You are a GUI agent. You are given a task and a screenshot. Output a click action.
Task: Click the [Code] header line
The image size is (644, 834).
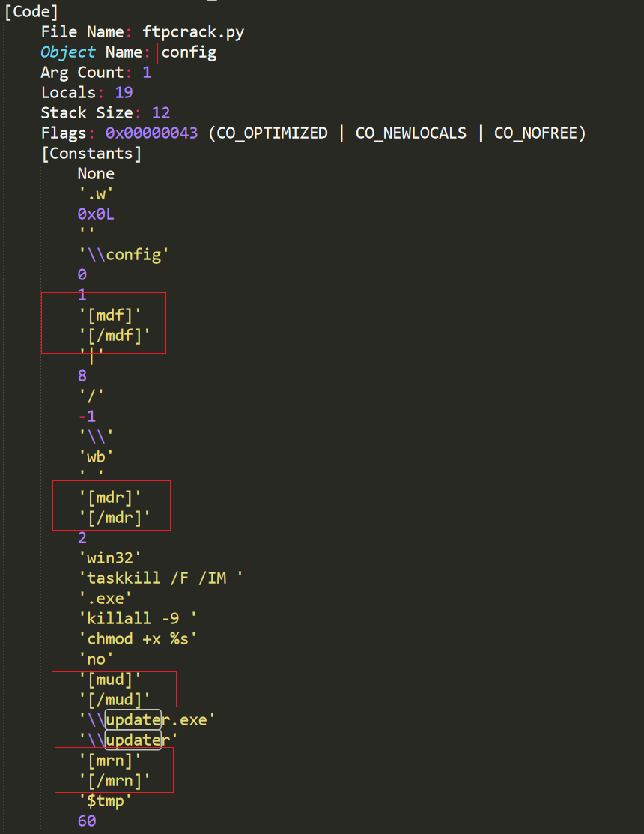pos(31,12)
